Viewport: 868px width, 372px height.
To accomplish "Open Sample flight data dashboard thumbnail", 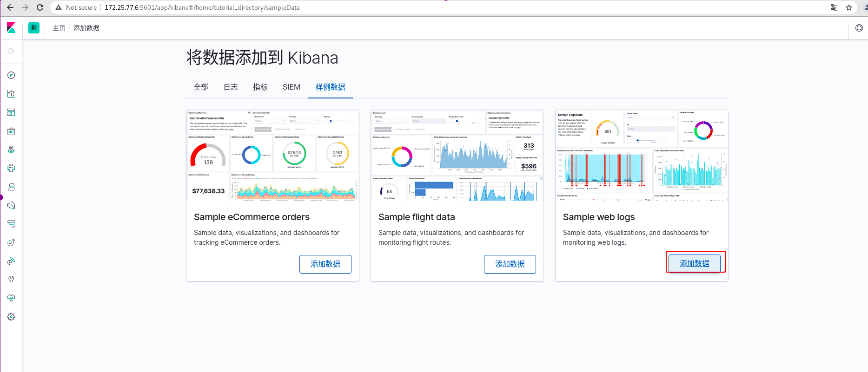I will point(457,155).
